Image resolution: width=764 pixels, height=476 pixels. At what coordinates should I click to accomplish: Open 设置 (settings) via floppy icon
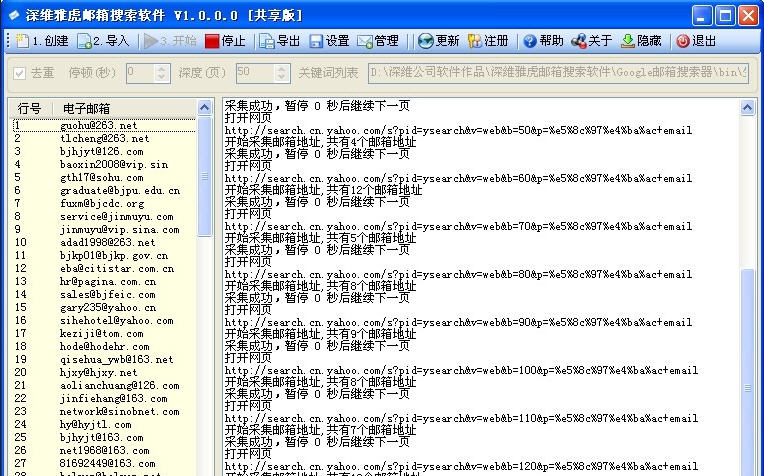pyautogui.click(x=316, y=41)
